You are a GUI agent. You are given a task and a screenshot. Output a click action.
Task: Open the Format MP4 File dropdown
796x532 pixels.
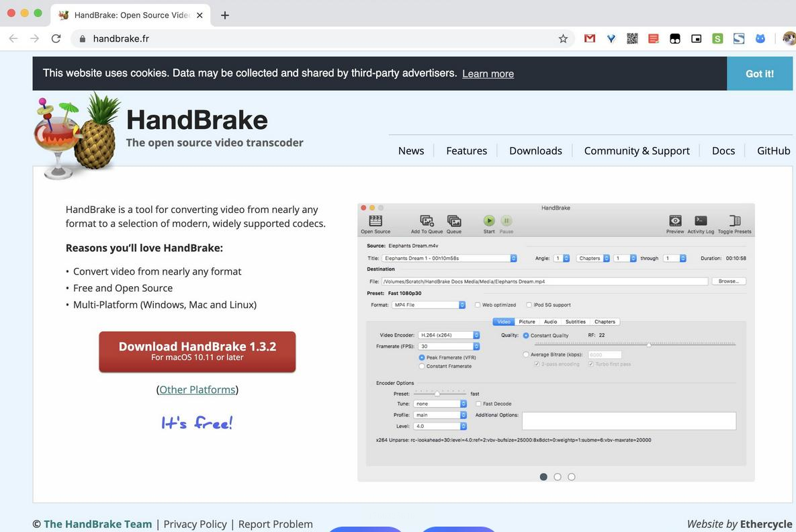(429, 305)
